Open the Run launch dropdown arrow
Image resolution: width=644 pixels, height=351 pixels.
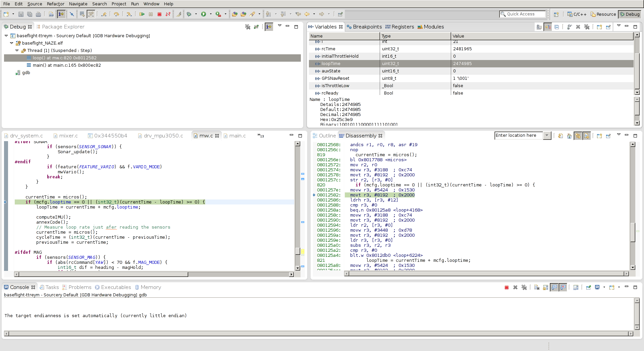pyautogui.click(x=211, y=14)
